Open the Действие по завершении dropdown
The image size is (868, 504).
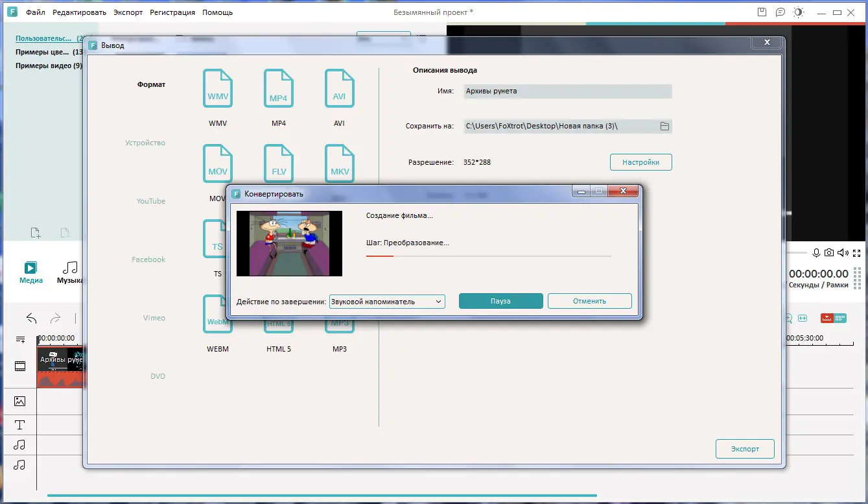click(386, 301)
